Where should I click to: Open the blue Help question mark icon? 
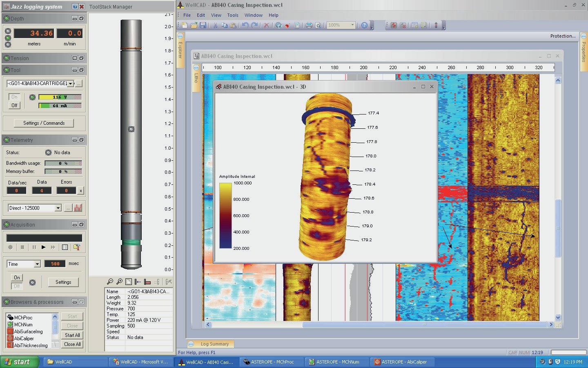(364, 25)
